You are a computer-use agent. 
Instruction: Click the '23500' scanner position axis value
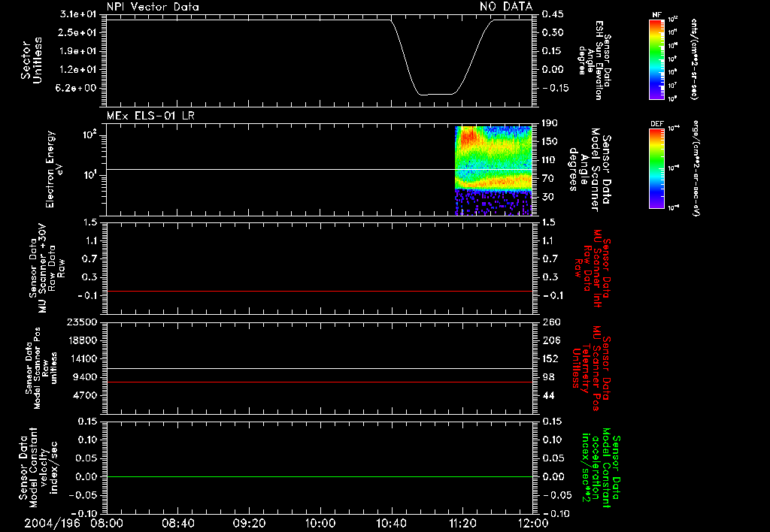pyautogui.click(x=82, y=322)
